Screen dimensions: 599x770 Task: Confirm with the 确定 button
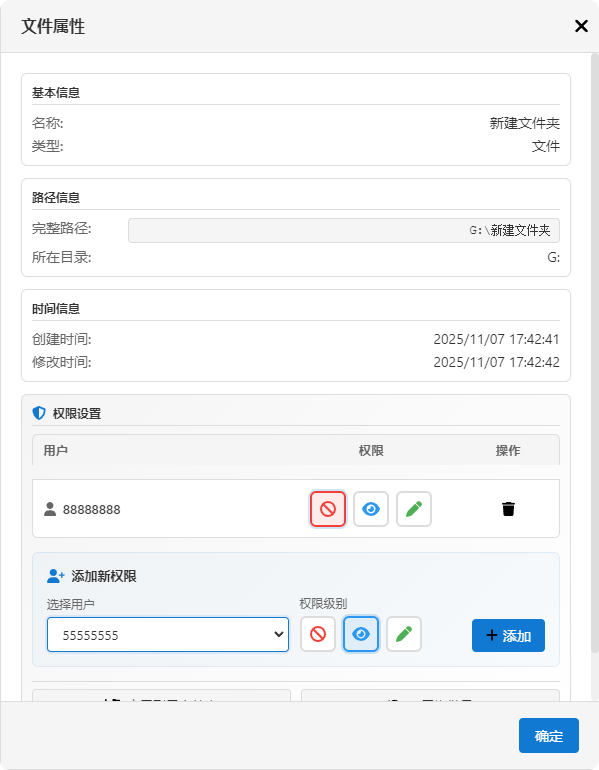click(x=549, y=736)
